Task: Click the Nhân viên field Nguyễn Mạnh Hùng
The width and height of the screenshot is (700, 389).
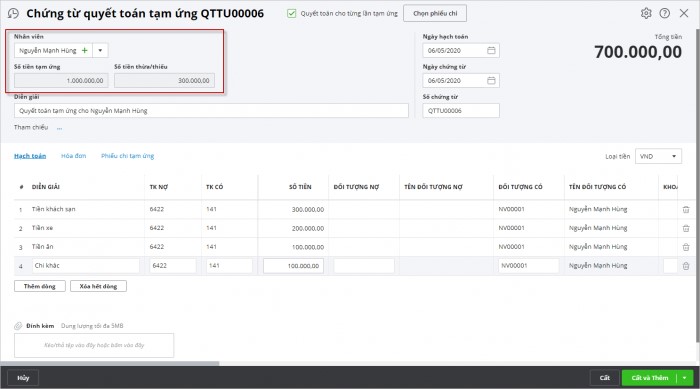Action: 47,50
